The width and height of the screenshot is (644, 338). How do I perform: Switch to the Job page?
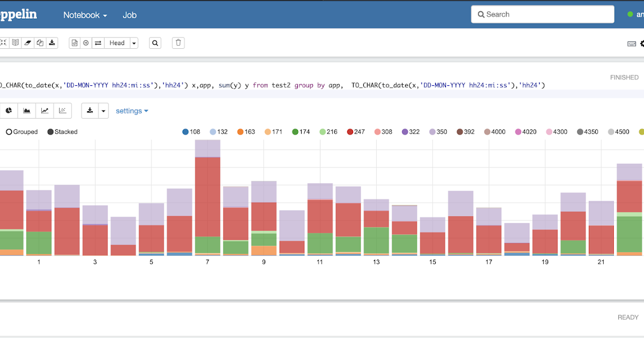(x=129, y=15)
